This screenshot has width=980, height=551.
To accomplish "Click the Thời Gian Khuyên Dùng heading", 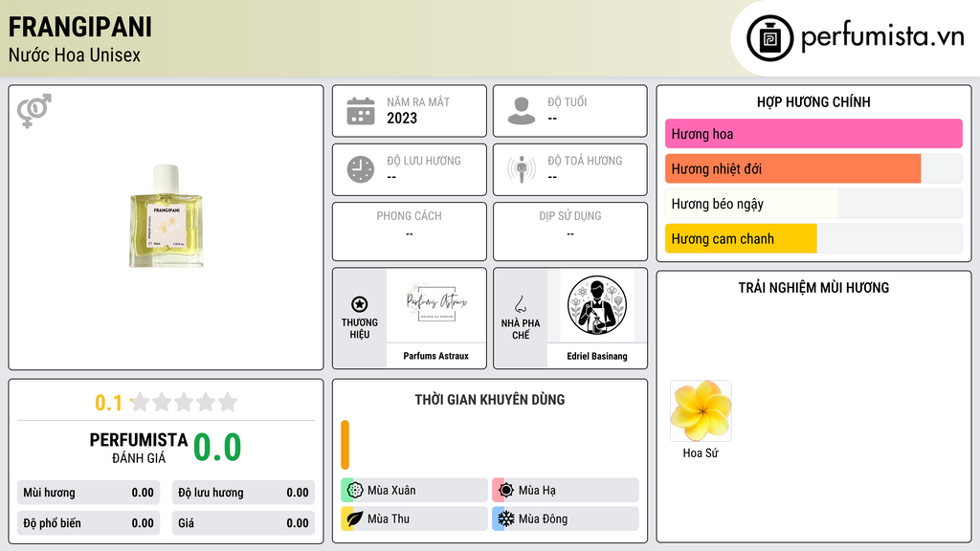I will click(x=490, y=399).
